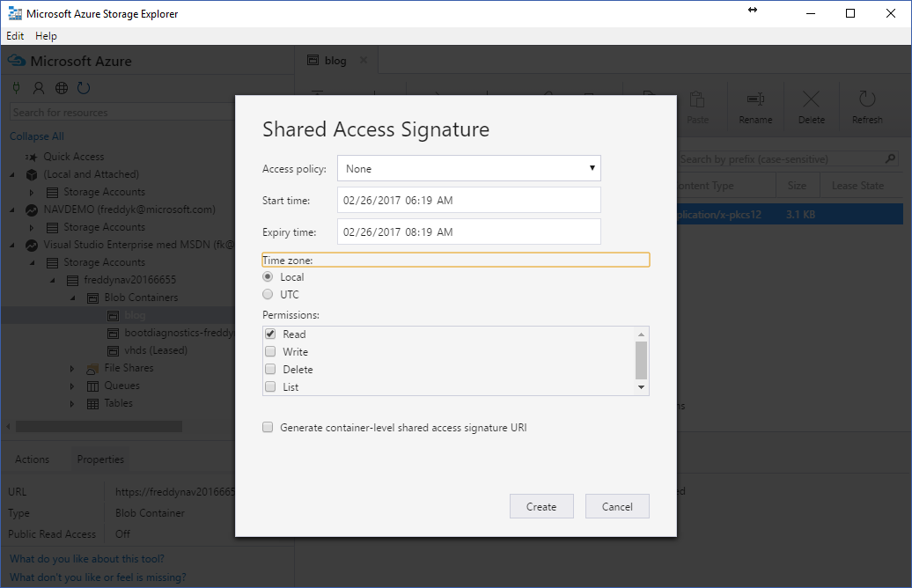Enable the Write permission checkbox
This screenshot has height=588, width=912.
point(269,352)
